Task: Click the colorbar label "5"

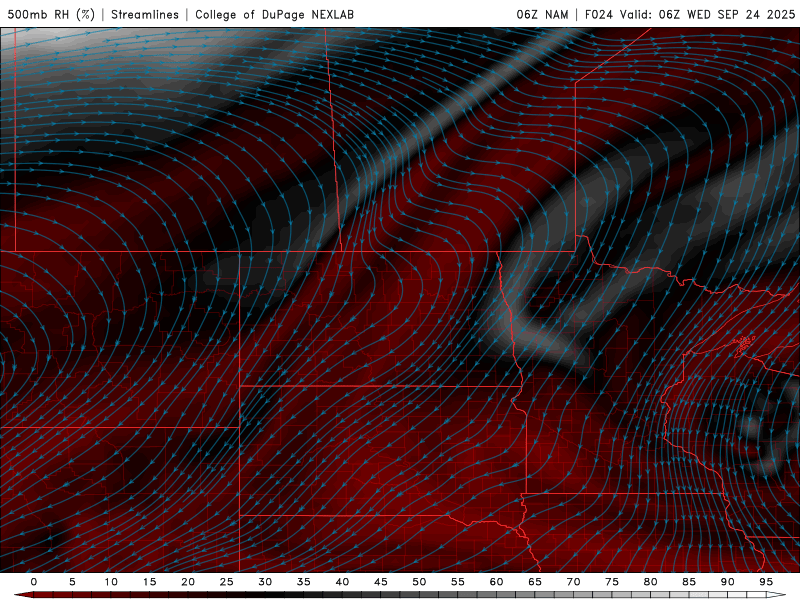Action: 72,582
